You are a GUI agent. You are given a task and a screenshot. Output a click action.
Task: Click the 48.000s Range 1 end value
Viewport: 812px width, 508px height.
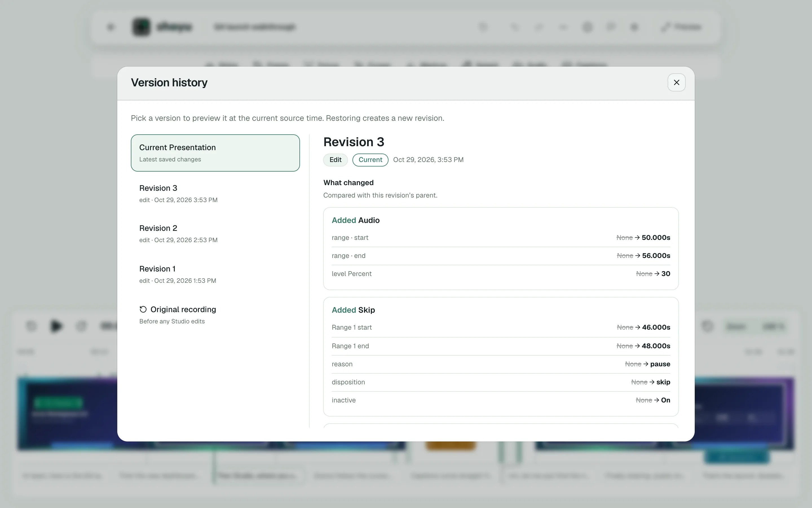[x=656, y=346]
